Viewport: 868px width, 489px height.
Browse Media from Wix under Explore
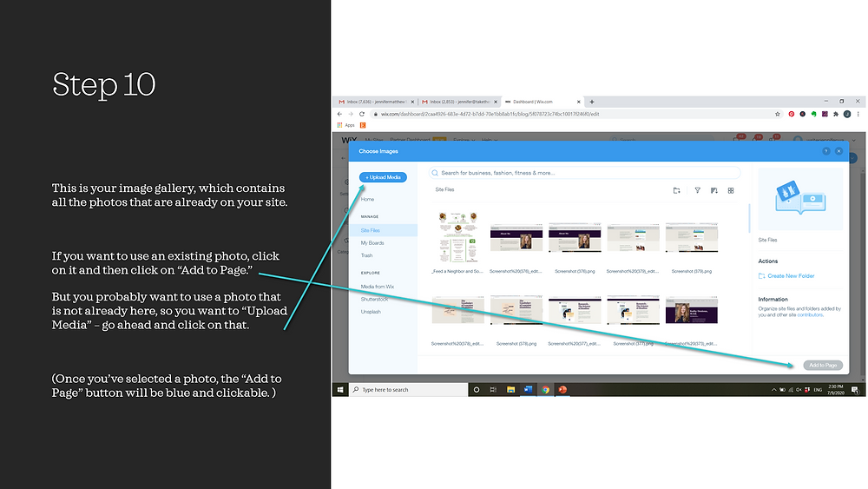(378, 287)
